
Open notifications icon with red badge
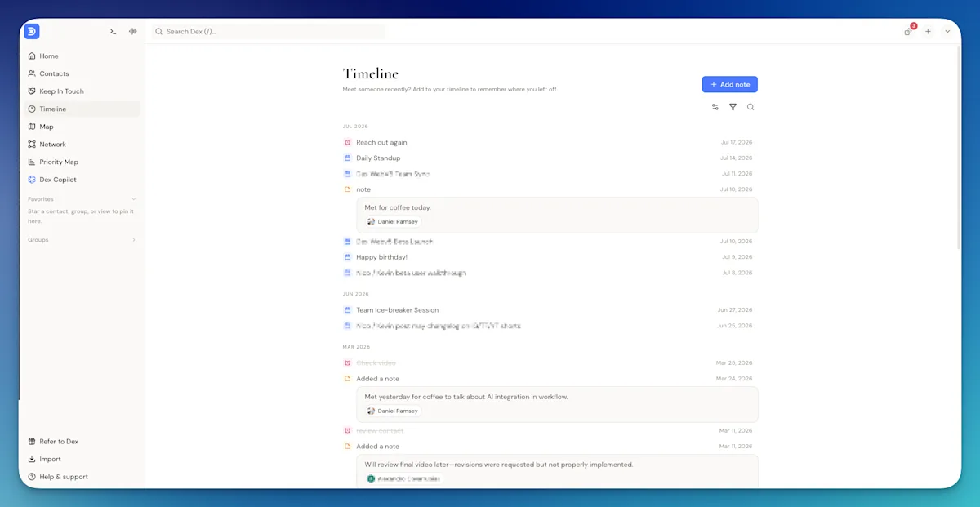click(909, 30)
